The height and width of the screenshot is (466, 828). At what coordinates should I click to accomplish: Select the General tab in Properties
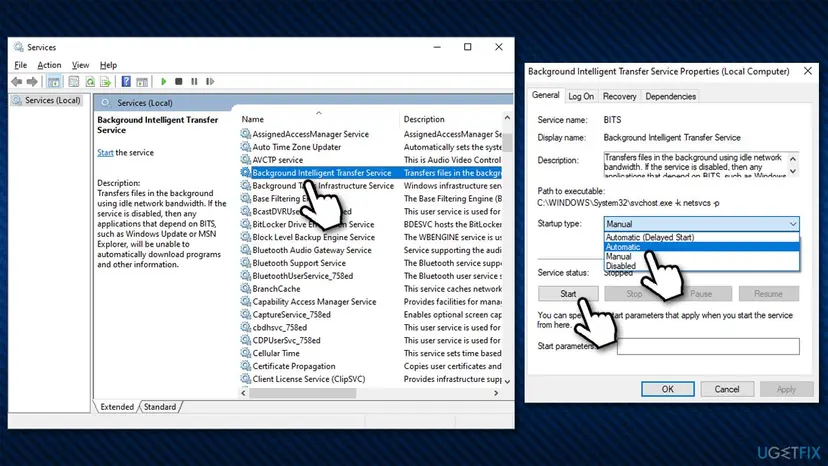545,95
